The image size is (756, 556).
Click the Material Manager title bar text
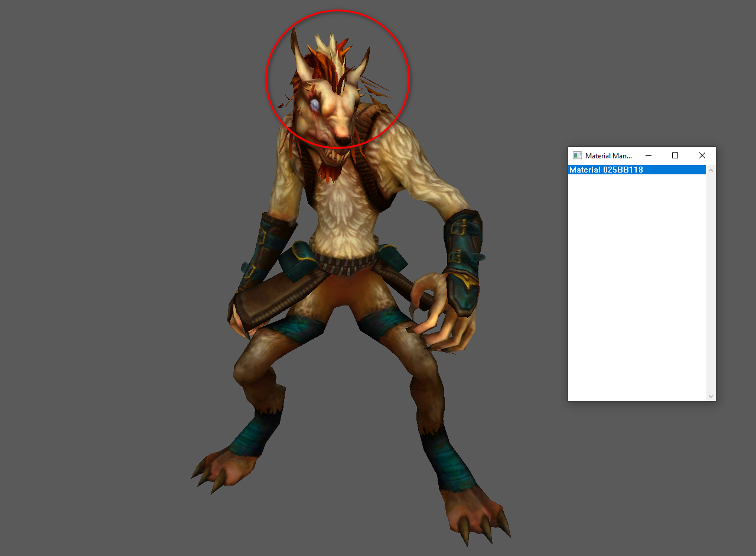coord(608,156)
